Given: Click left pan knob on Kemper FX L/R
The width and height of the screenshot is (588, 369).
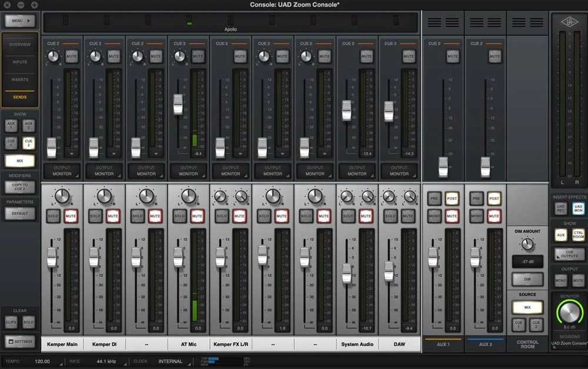Looking at the screenshot, I should click(220, 196).
